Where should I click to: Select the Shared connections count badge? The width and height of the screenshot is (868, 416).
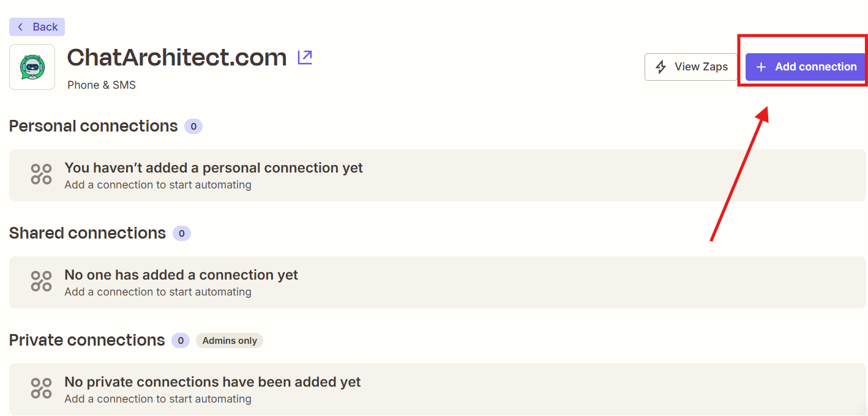pyautogui.click(x=182, y=234)
